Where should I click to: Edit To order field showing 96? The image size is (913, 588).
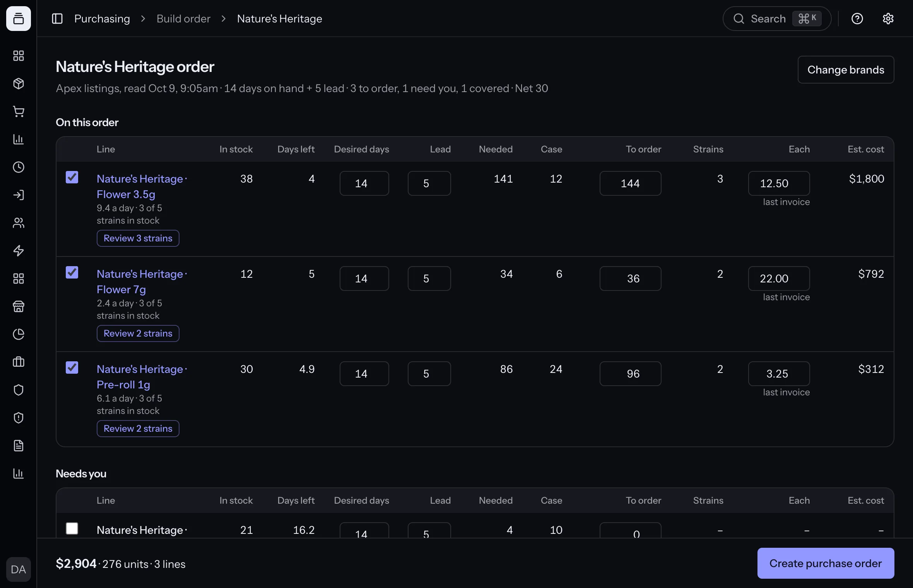pos(630,374)
